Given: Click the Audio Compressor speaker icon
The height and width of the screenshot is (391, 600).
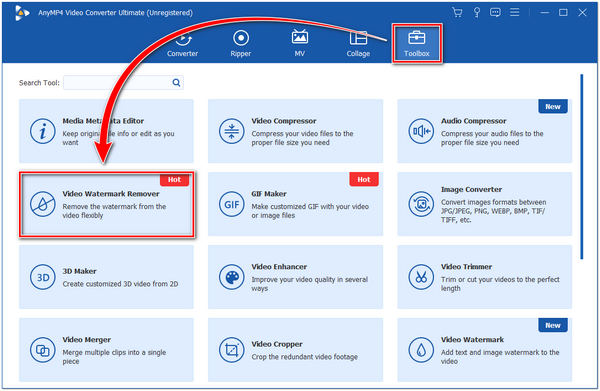Looking at the screenshot, I should click(x=421, y=131).
